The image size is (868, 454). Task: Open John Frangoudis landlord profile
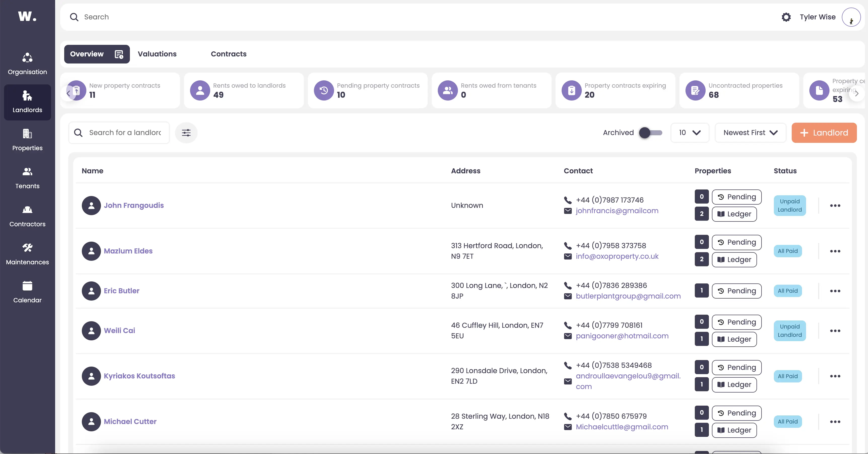(x=134, y=205)
